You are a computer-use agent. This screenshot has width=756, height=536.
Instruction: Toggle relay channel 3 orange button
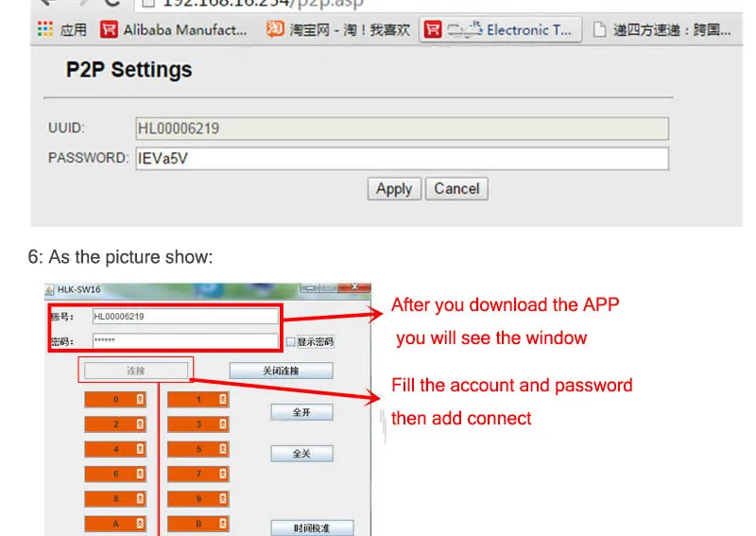coord(198,424)
